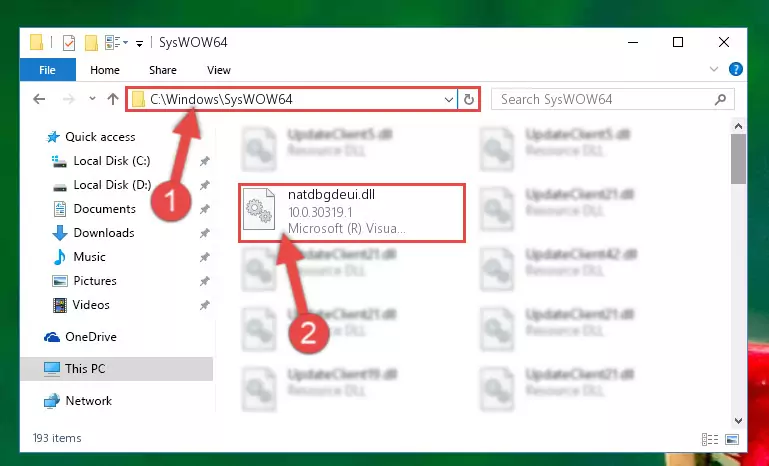Open Videos folder in sidebar
769x466 pixels.
click(x=91, y=305)
